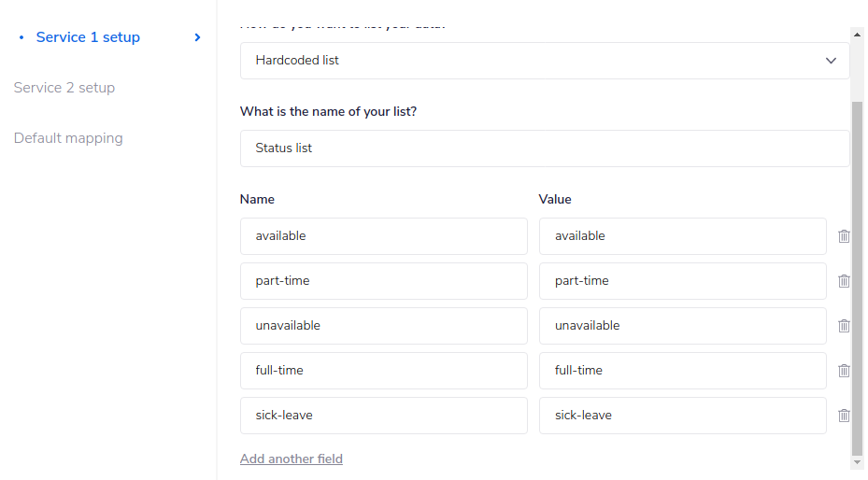Click the 'available' Name input
868x480 pixels.
(383, 236)
